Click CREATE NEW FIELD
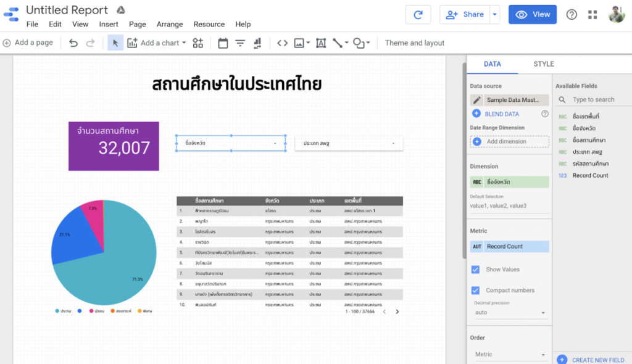The height and width of the screenshot is (364, 632). pyautogui.click(x=591, y=360)
